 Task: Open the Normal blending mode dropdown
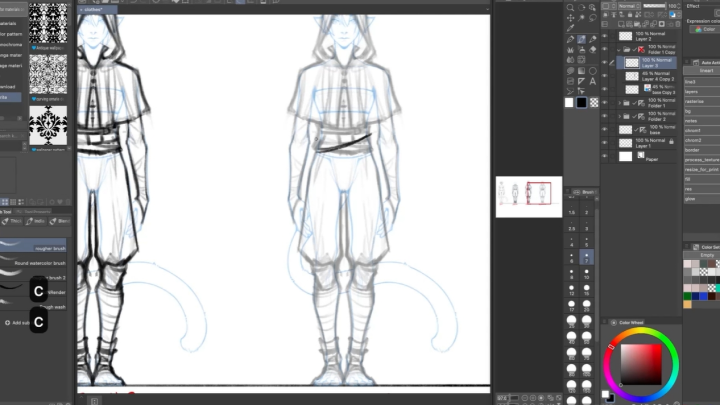point(629,6)
